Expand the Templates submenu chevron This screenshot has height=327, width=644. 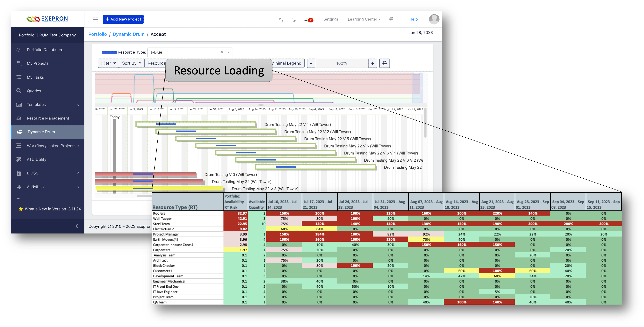coord(78,105)
